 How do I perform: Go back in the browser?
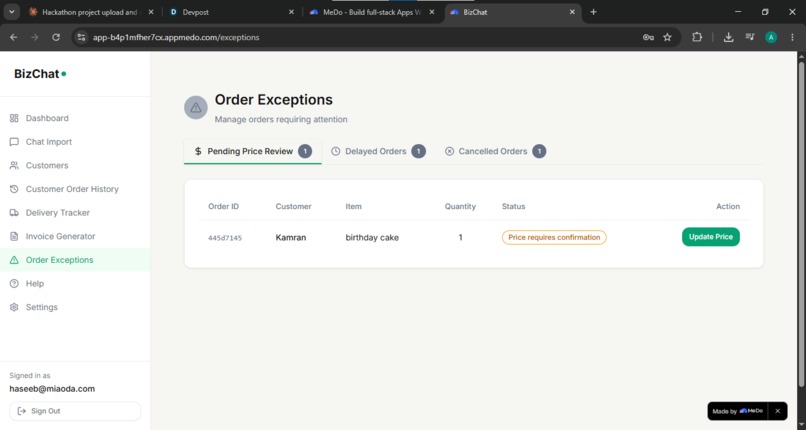point(14,37)
